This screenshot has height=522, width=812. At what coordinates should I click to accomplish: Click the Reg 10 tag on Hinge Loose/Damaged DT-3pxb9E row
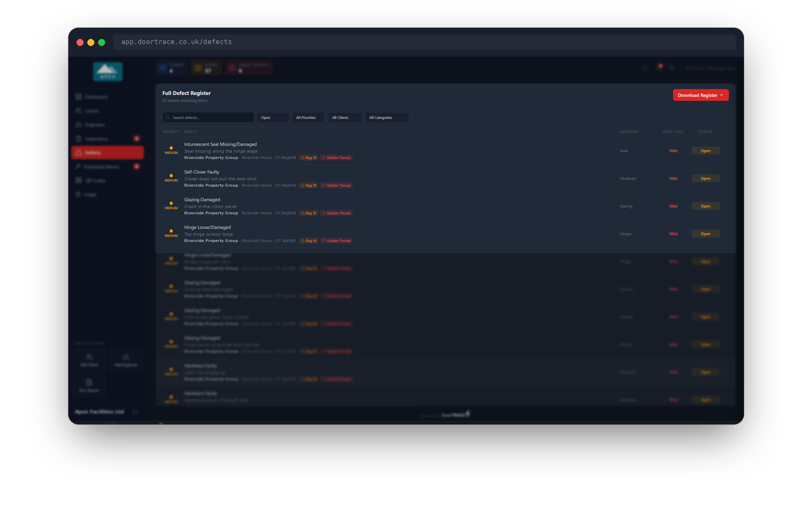tap(309, 241)
